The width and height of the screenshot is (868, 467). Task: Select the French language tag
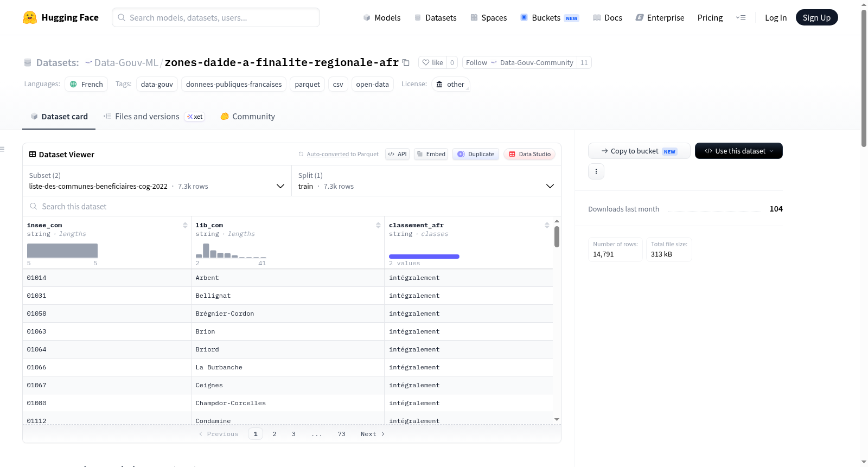coord(86,84)
